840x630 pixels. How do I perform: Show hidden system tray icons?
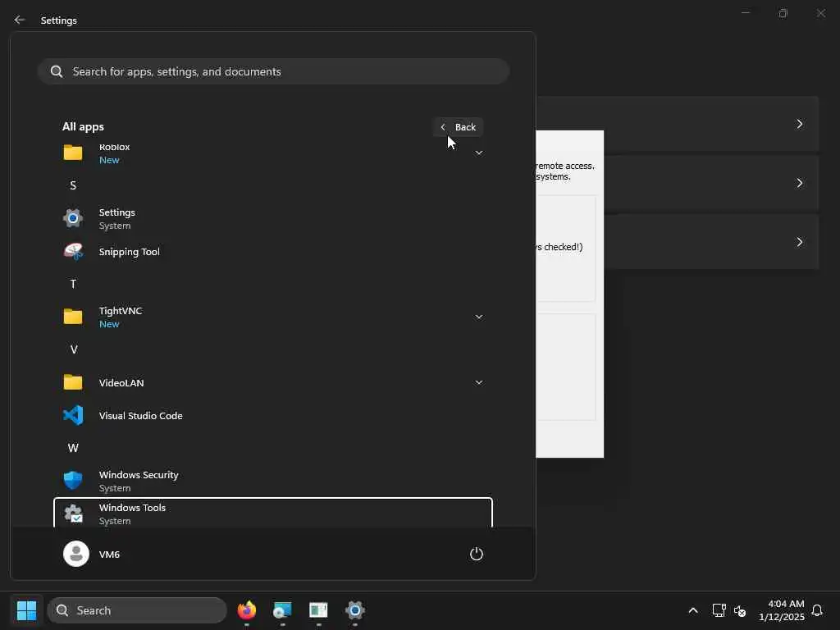[x=692, y=610]
